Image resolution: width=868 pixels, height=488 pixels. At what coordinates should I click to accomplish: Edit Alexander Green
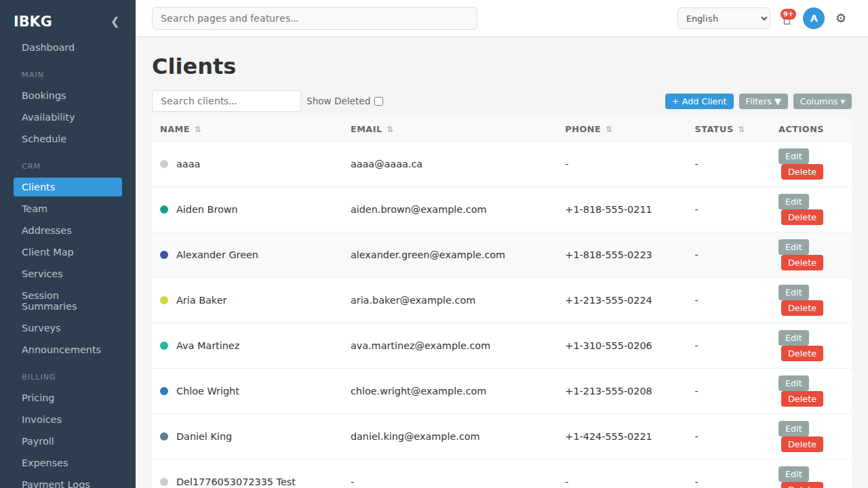(x=793, y=247)
